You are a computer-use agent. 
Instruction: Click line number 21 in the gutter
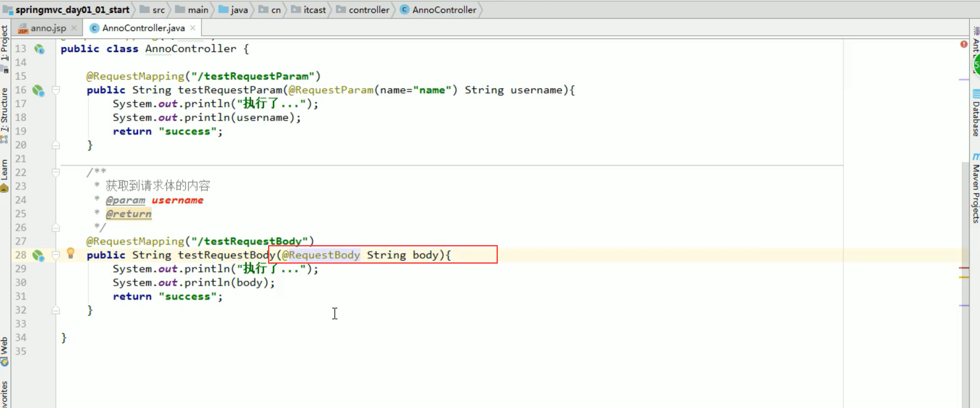pos(21,159)
